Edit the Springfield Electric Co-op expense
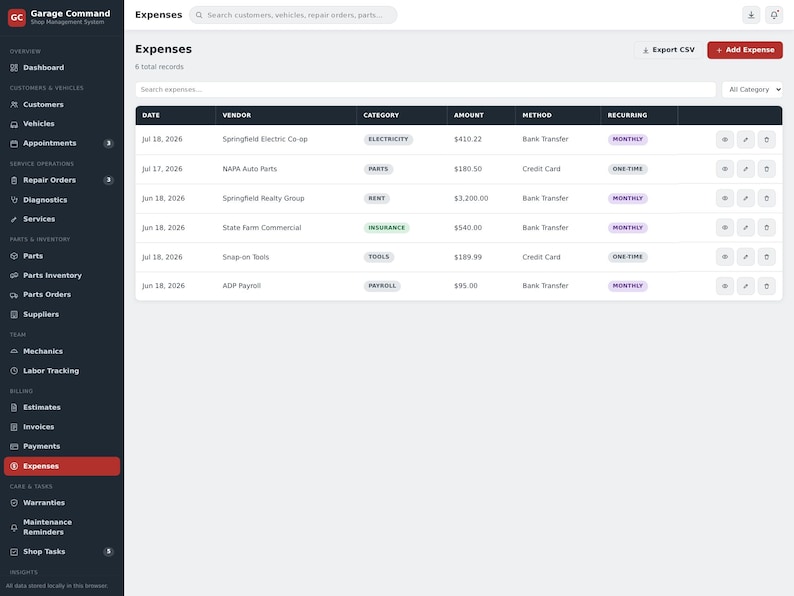Viewport: 794px width, 596px height. point(745,140)
